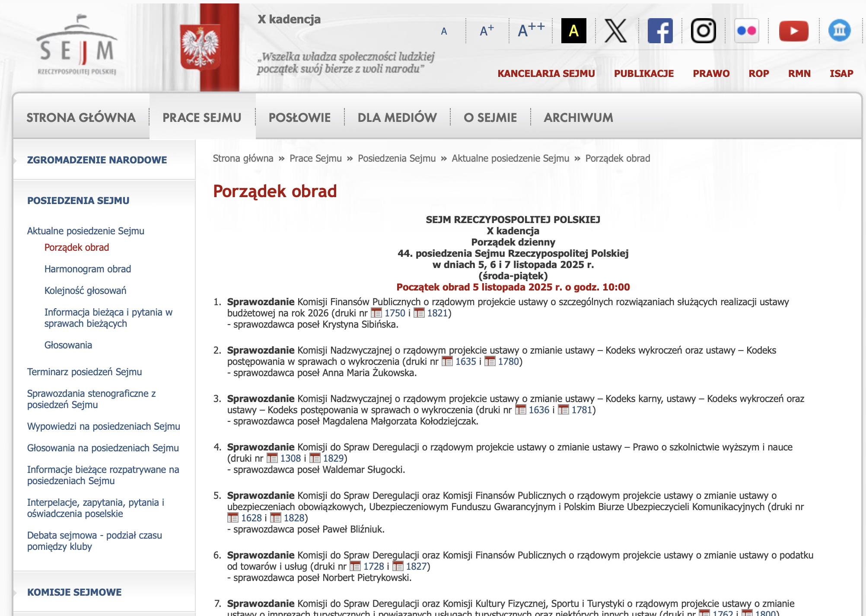This screenshot has height=616, width=866.
Task: Set largest font size A++
Action: click(x=531, y=30)
